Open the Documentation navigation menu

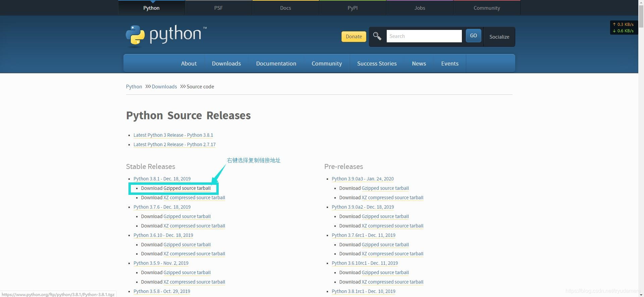[x=276, y=63]
